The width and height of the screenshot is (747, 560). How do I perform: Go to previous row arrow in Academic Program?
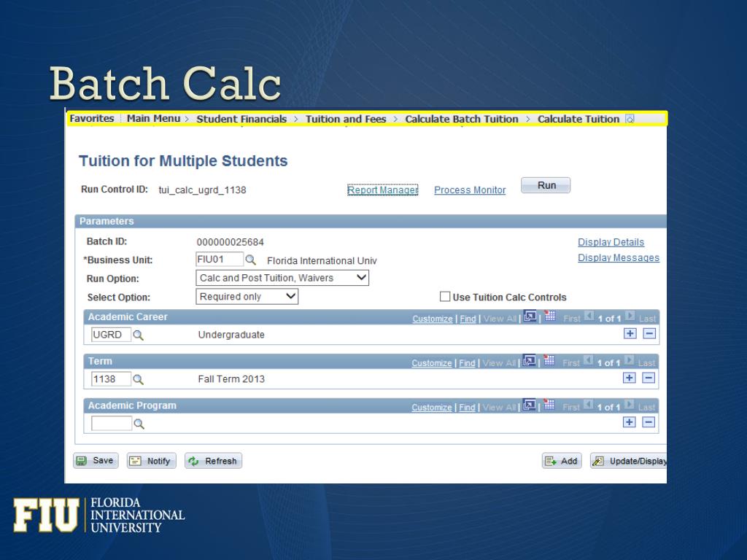[x=589, y=404]
